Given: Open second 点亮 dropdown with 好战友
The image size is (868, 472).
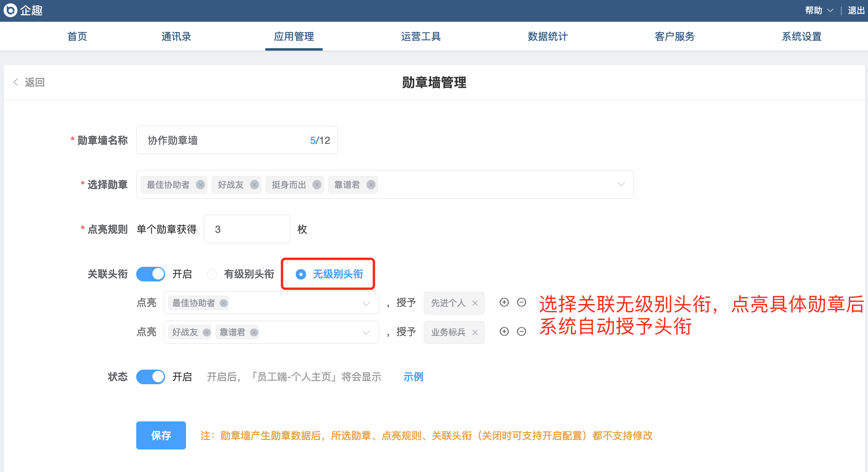Looking at the screenshot, I should coord(366,332).
